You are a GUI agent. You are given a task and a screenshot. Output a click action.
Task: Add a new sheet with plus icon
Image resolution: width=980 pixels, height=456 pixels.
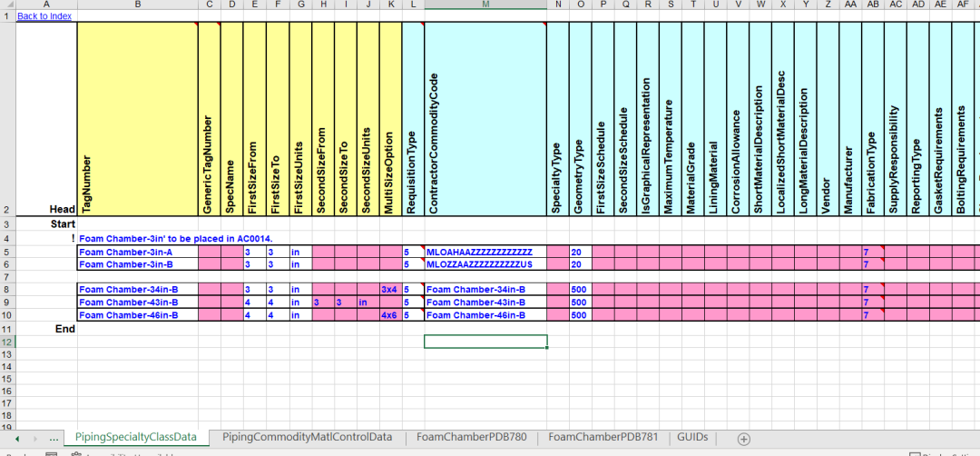click(744, 439)
